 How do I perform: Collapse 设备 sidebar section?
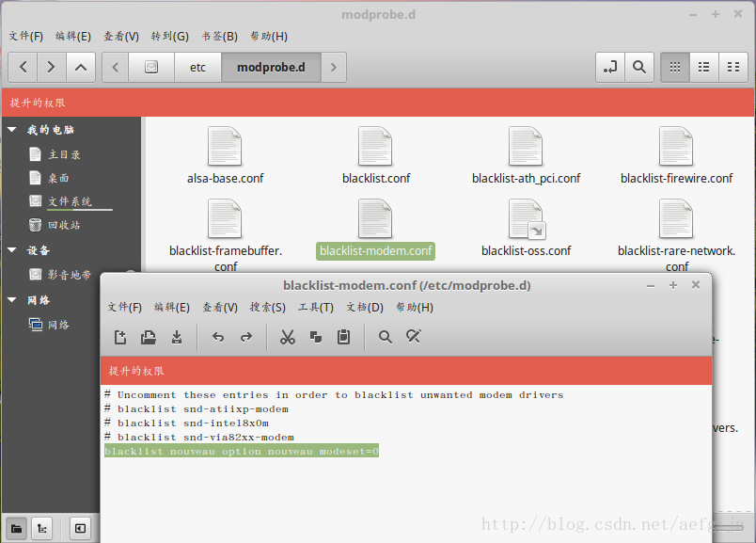[12, 251]
